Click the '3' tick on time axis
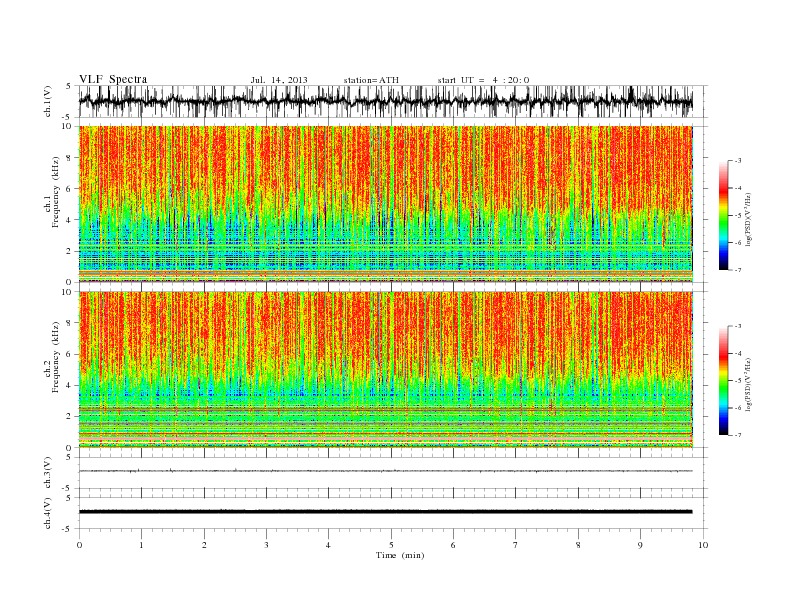Viewport: 792px width, 612px height. (x=266, y=545)
